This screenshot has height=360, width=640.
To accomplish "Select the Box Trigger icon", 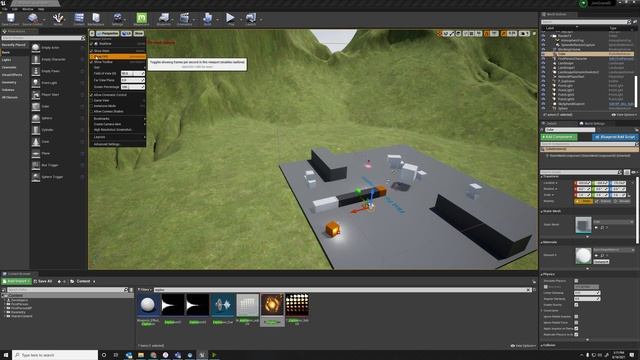I will click(36, 165).
